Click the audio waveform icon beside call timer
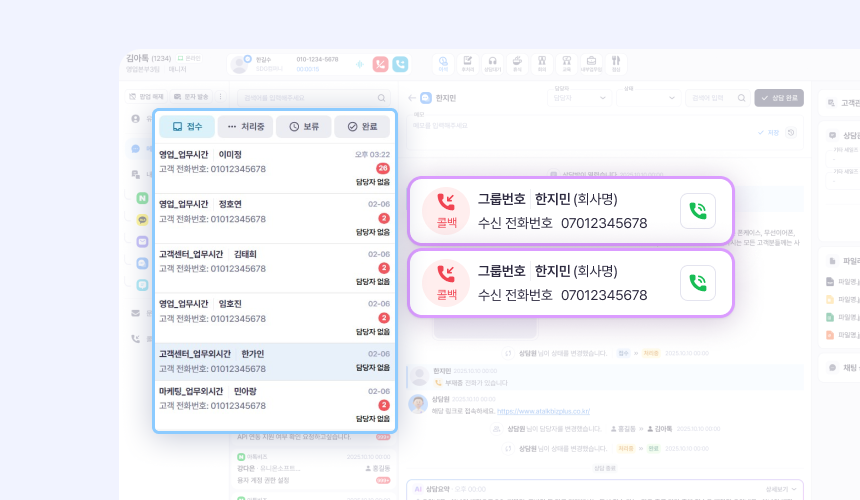The image size is (860, 500). (x=360, y=64)
